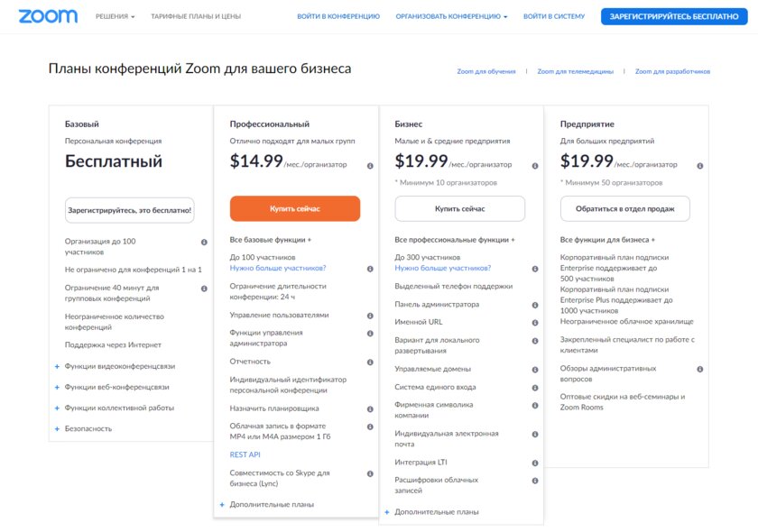The width and height of the screenshot is (758, 532).
Task: Click info icon near Enterprise $19.99 price
Action: tap(699, 166)
